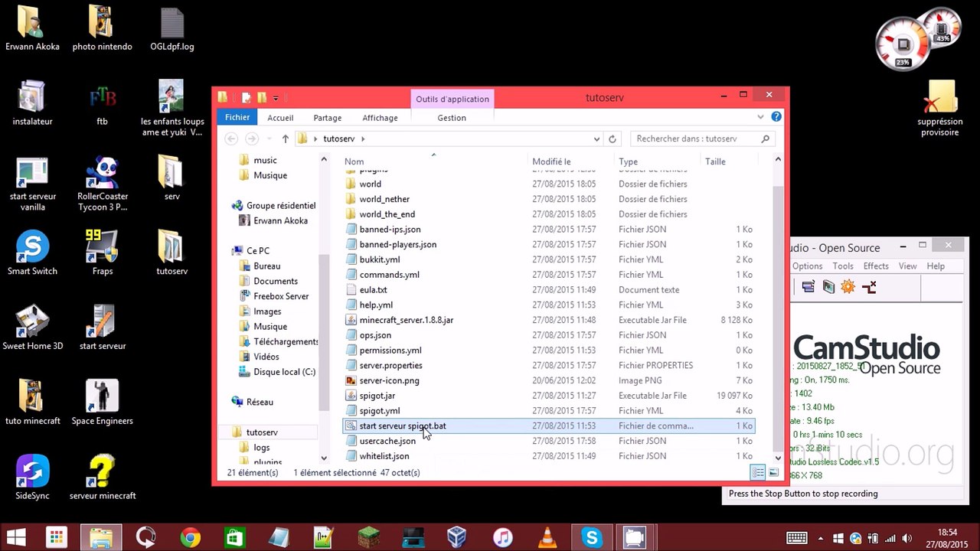Refresh the tutoserv folder view
The width and height of the screenshot is (980, 551).
612,139
